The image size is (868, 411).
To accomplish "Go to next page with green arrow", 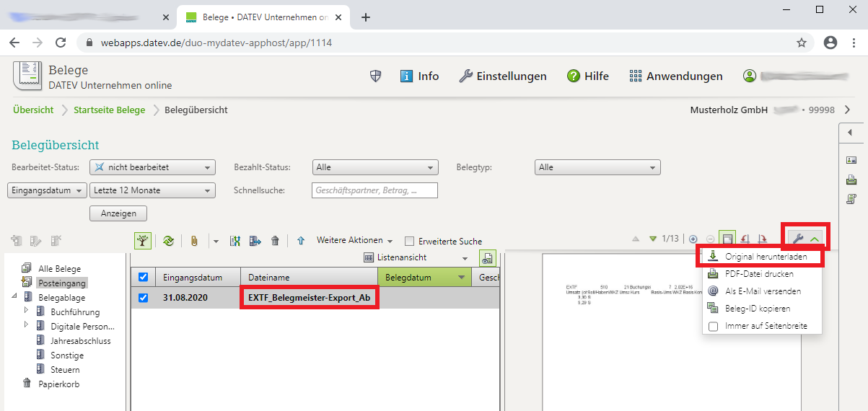I will 653,239.
